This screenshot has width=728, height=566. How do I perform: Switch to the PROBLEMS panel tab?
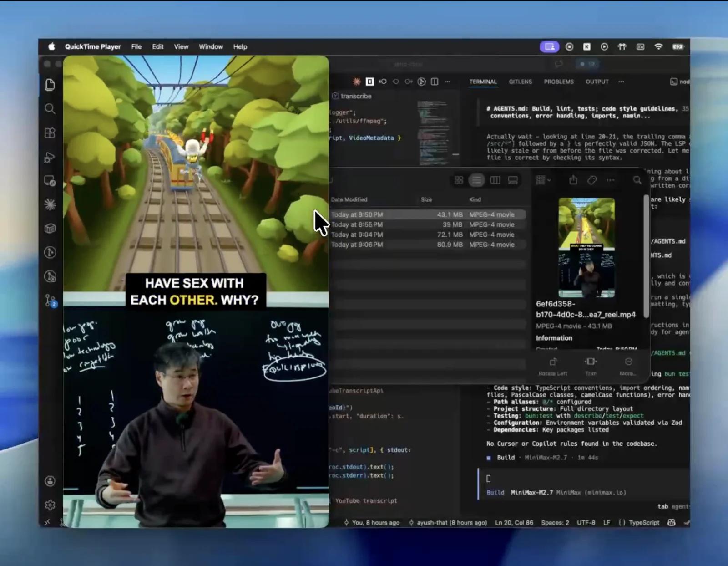(559, 82)
